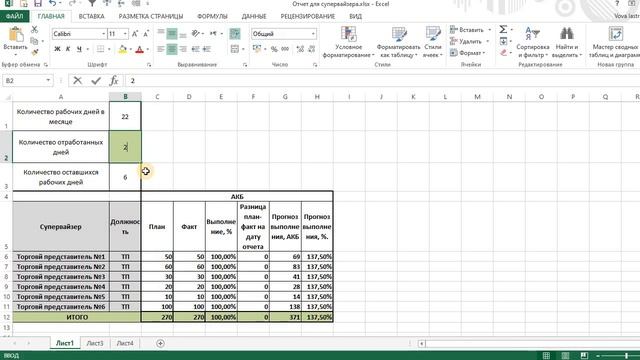This screenshot has width=640, height=360.
Task: Click the red font color button
Action: click(x=140, y=49)
